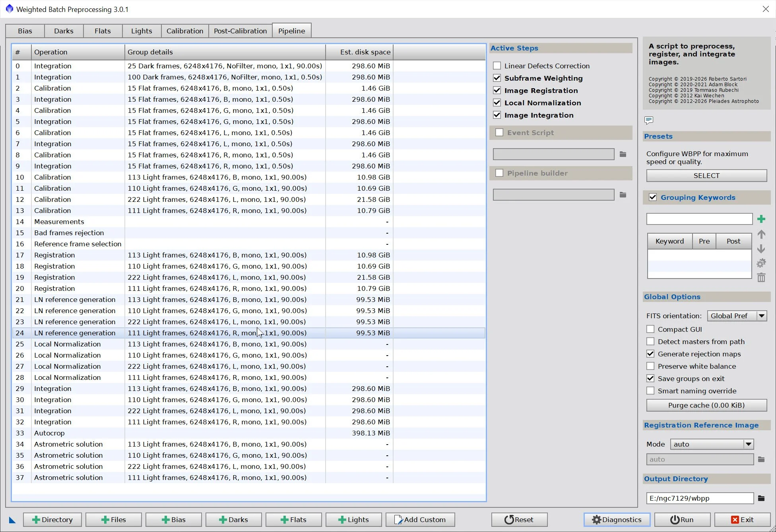Enable the Pipeline builder checkbox
The image size is (776, 532).
(499, 173)
